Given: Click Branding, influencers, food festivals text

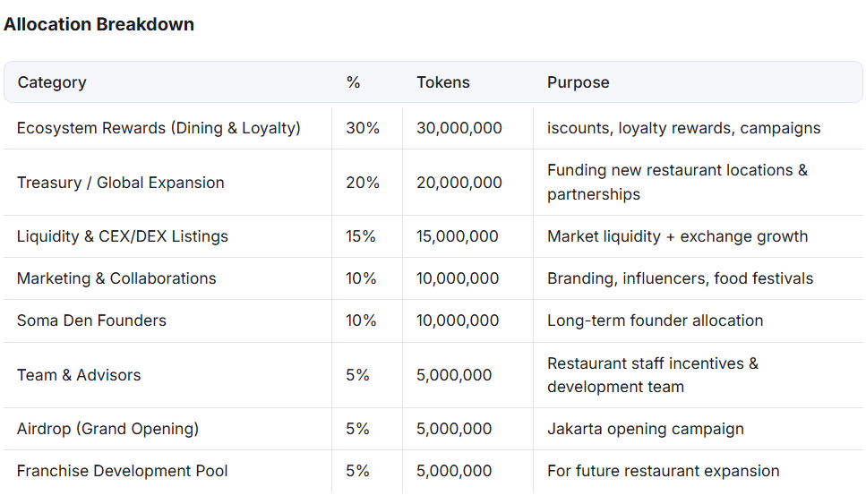Looking at the screenshot, I should [x=680, y=278].
